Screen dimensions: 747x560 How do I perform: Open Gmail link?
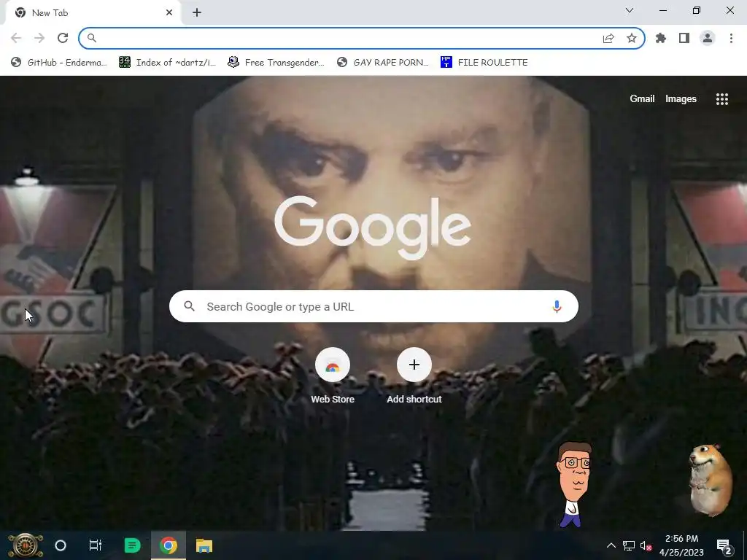(x=642, y=98)
